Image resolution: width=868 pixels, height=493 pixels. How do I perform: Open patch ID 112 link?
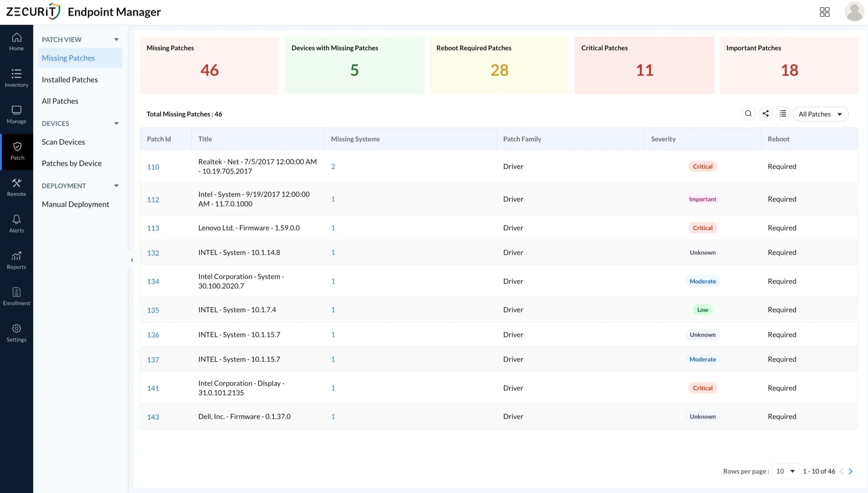coord(153,200)
